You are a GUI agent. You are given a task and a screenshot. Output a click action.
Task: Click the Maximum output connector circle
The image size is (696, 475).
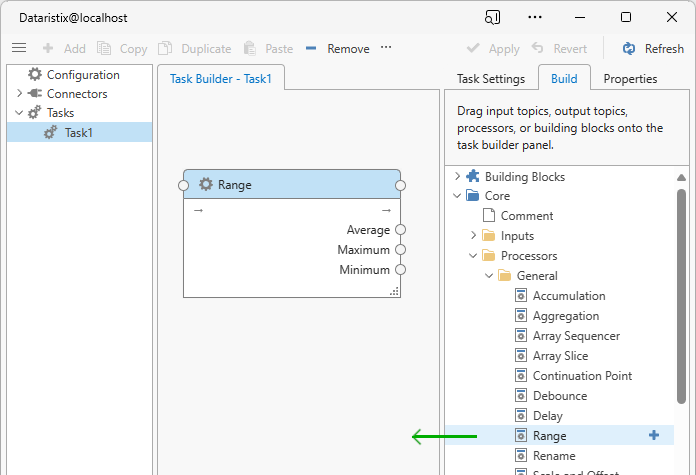(x=400, y=250)
